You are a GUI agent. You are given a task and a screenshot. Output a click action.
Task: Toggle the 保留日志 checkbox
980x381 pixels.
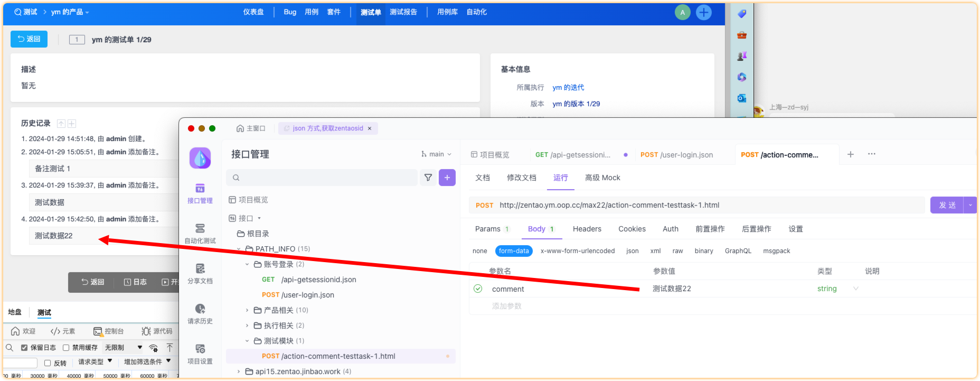[24, 348]
